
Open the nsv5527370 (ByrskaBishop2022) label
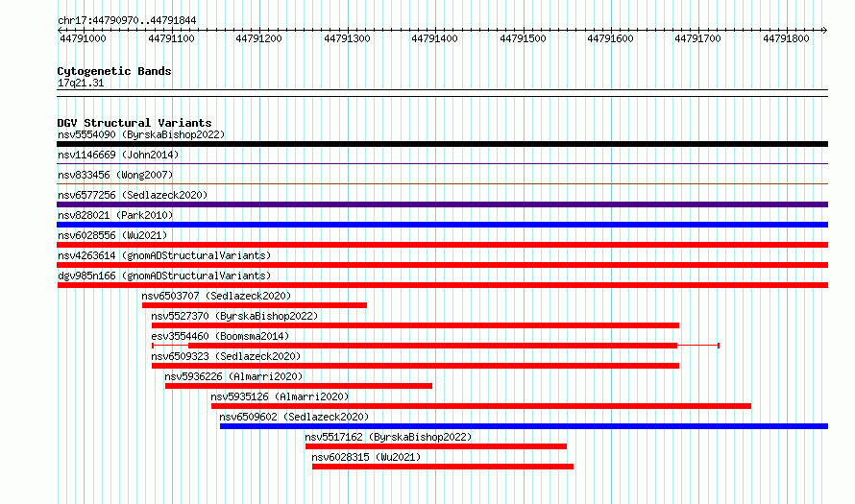click(x=234, y=316)
